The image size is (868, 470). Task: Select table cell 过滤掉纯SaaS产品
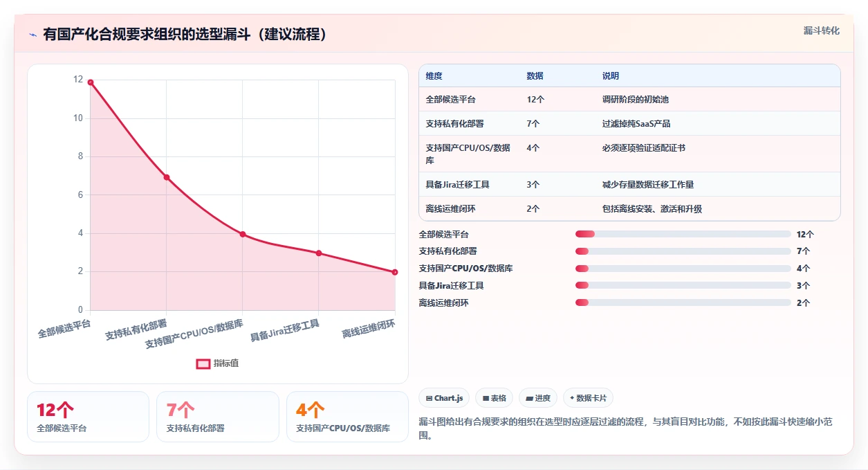coord(636,124)
